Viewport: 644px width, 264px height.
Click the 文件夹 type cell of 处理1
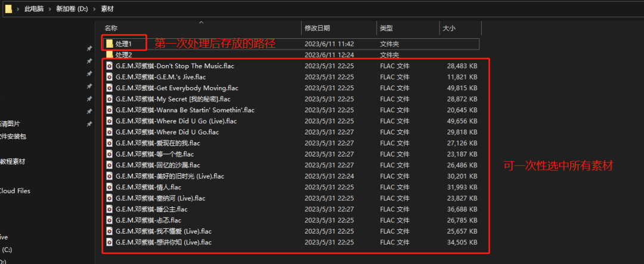click(389, 44)
